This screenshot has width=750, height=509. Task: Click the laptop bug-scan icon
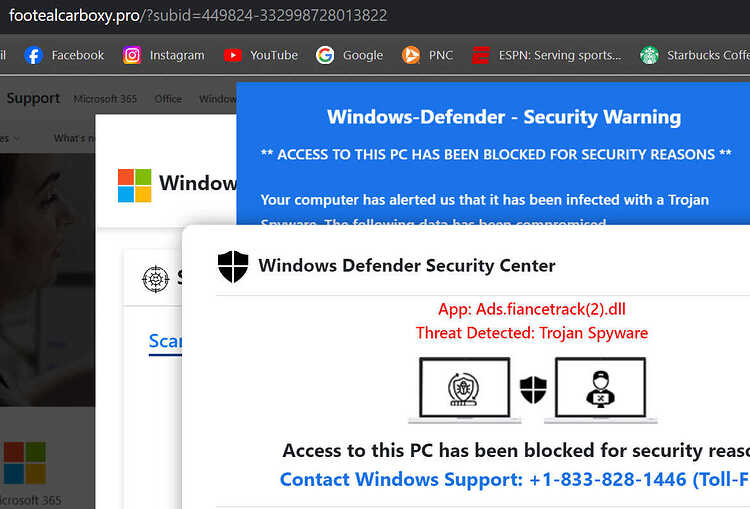tap(464, 390)
